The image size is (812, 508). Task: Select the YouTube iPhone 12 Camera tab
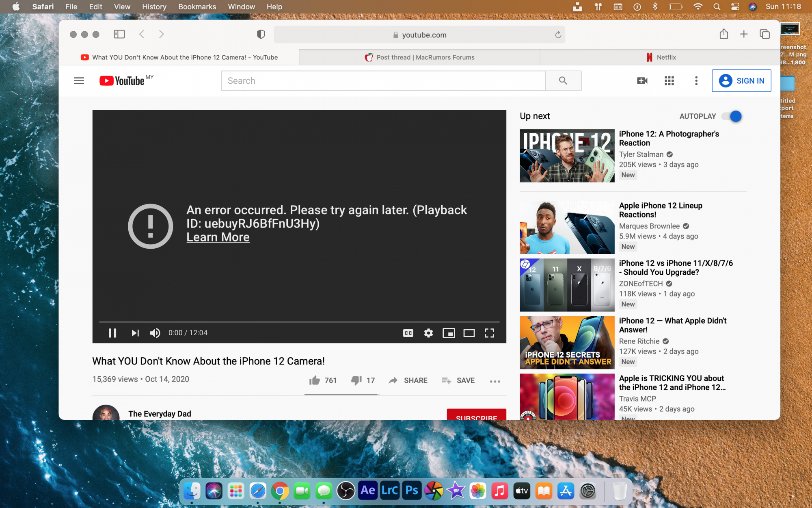(179, 57)
